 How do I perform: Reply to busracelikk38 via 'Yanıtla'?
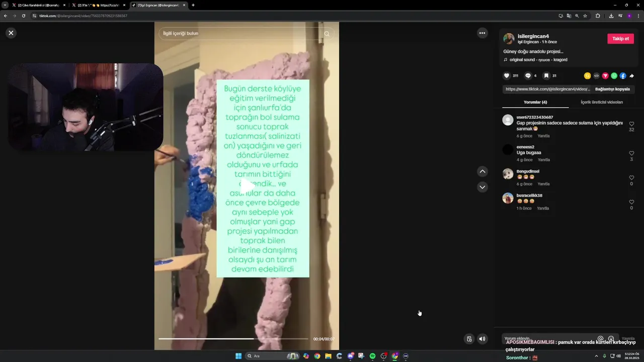point(543,208)
